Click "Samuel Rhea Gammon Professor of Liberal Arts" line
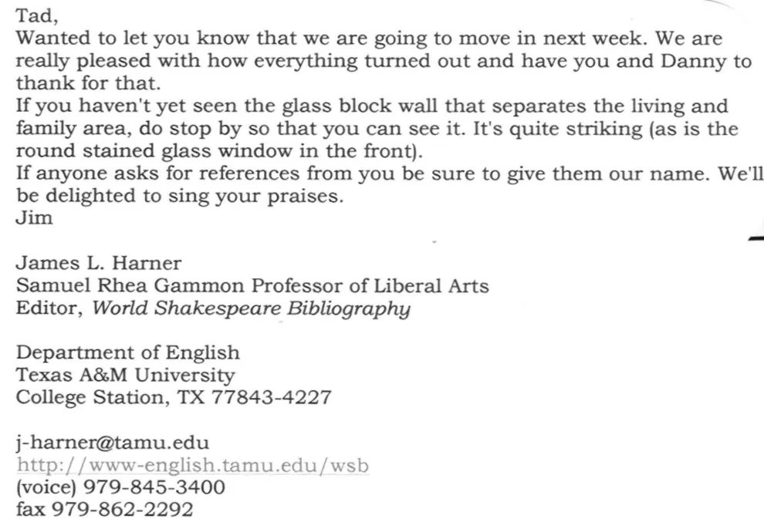 click(252, 286)
